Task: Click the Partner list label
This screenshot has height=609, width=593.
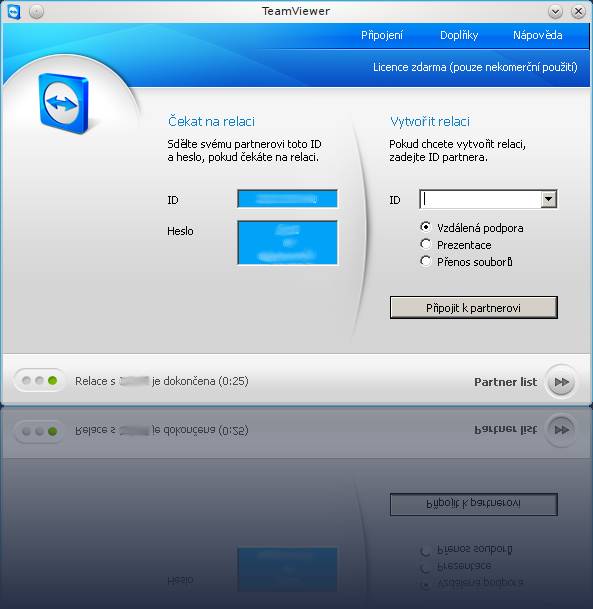Action: [505, 382]
